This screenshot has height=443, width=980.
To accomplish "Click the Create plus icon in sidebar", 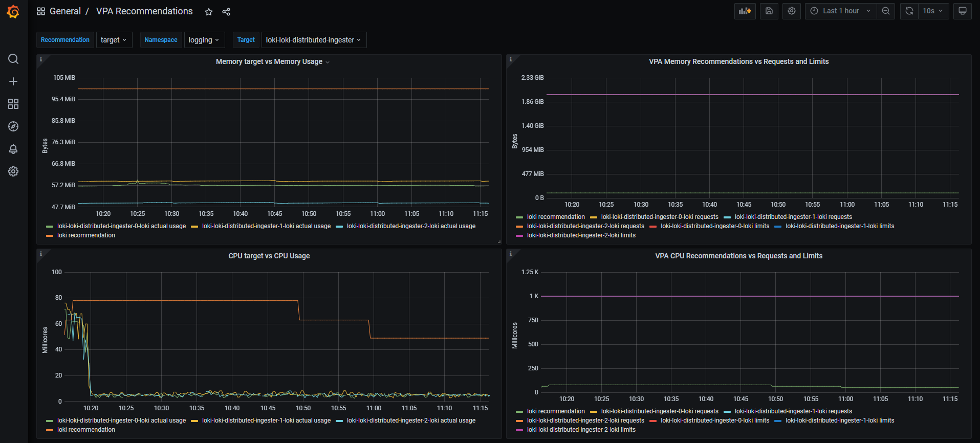I will tap(13, 81).
